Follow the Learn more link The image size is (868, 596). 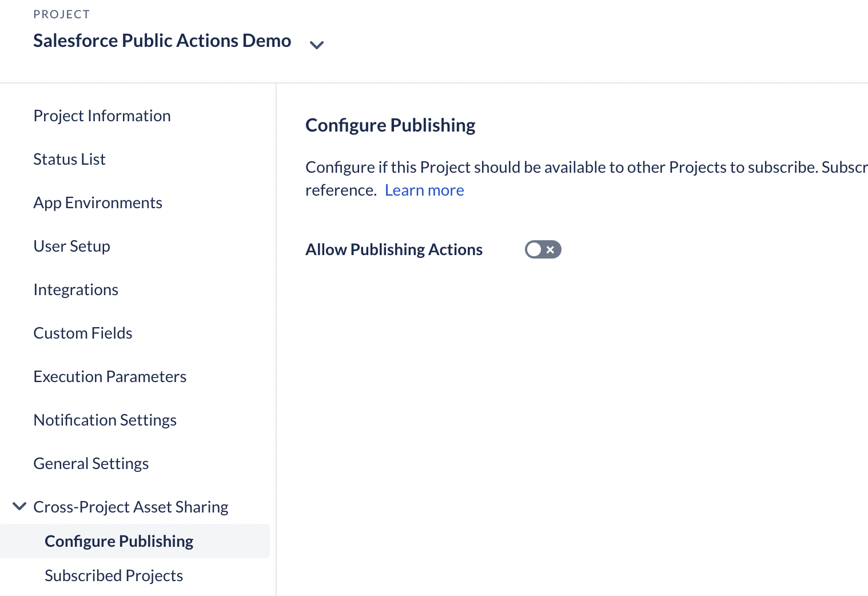tap(424, 190)
